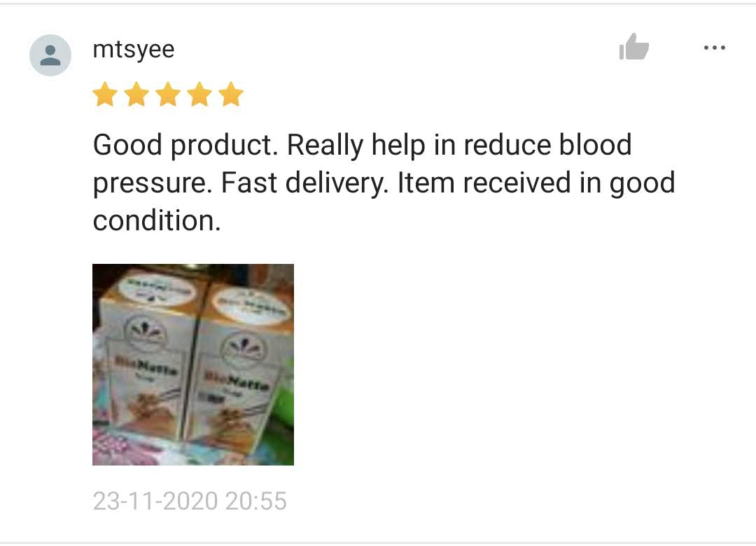Click 'Item received in good' text line
Viewport: 756px width, 546px height.
tap(536, 183)
